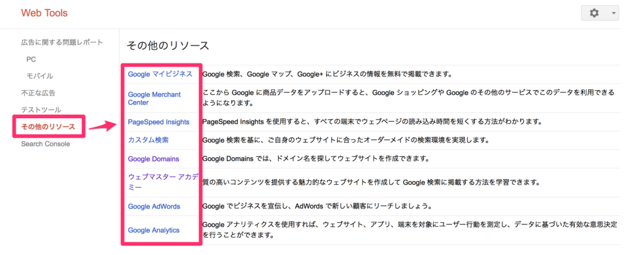
Task: Click the ウェブマスター アカデミー description starting '質の高いコンテンツ'
Action: 371,182
